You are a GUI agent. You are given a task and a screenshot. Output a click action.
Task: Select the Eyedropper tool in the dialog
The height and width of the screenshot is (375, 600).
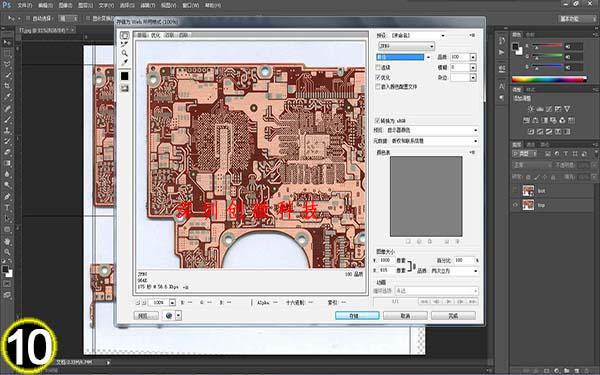tap(124, 62)
